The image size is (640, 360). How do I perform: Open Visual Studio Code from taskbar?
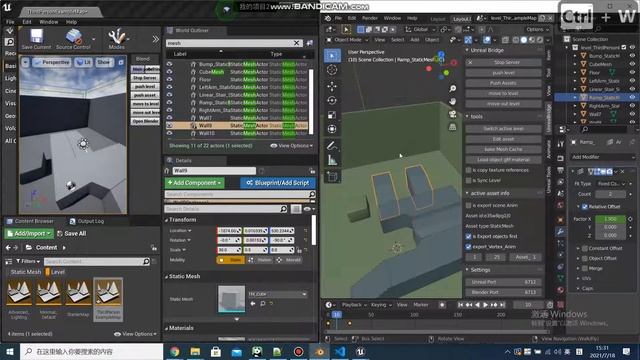click(x=340, y=351)
